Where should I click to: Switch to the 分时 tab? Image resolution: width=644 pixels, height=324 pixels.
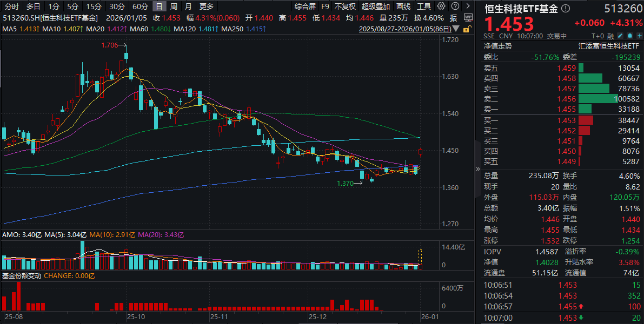(x=11, y=6)
